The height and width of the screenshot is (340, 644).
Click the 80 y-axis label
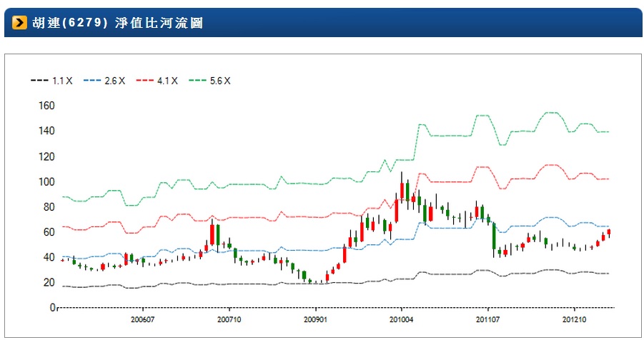49,207
